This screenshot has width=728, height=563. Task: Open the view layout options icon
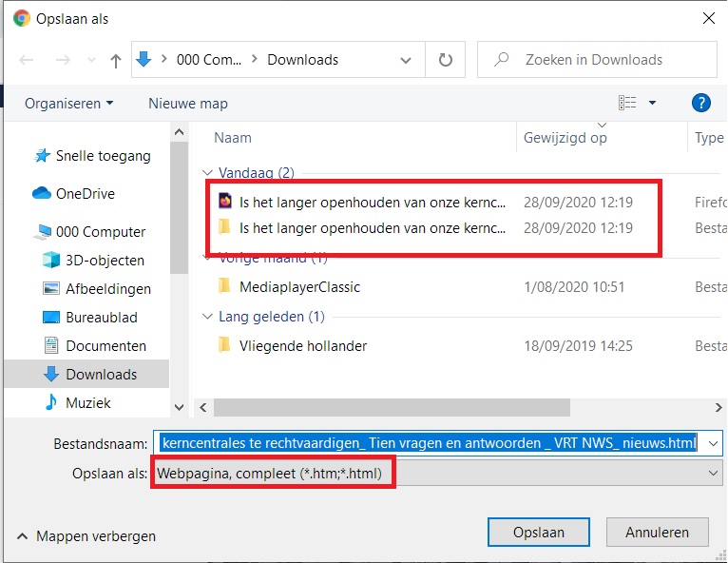click(x=627, y=103)
